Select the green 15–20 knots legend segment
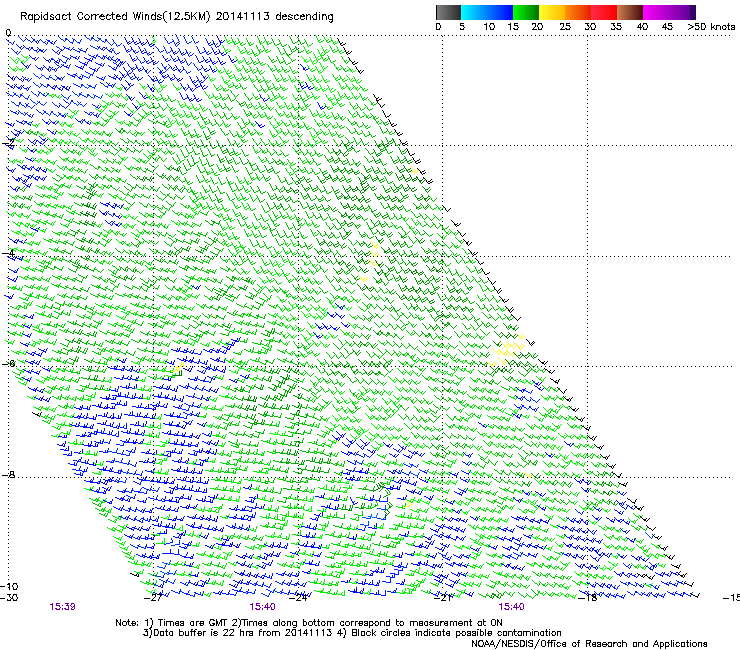Viewport: 740px width, 650px height. [526, 12]
